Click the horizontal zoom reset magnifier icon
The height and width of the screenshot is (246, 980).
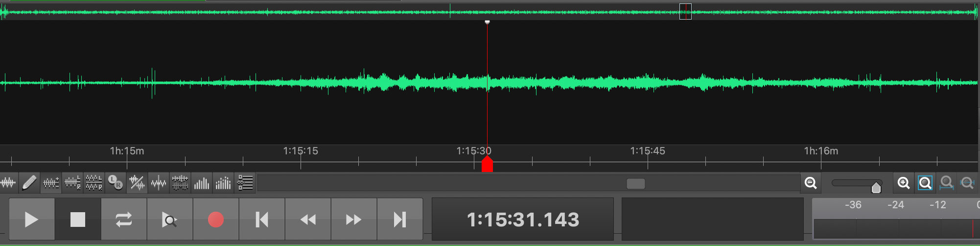tap(968, 183)
